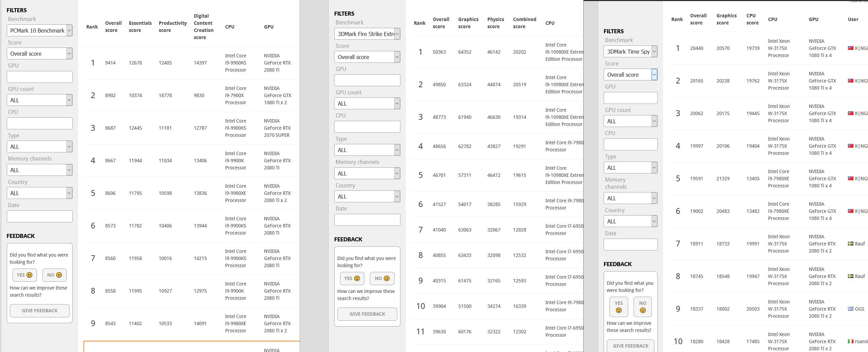
Task: Sort by Productivity score column header
Action: 173,27
